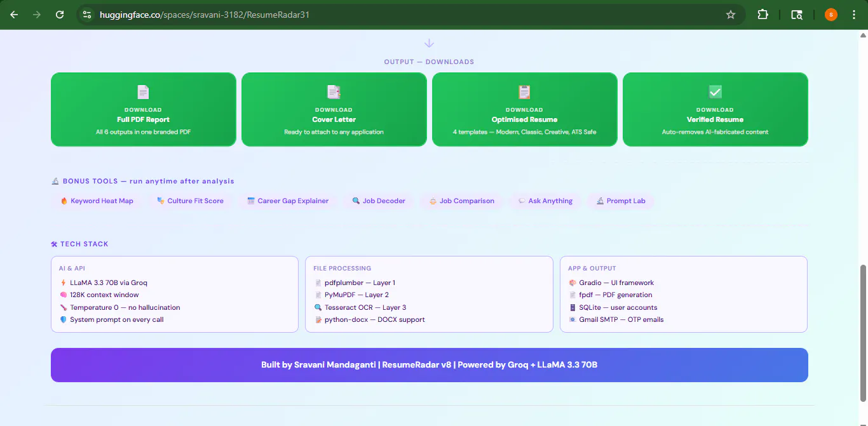This screenshot has height=426, width=868.
Task: Go forward in browser history
Action: (x=37, y=15)
